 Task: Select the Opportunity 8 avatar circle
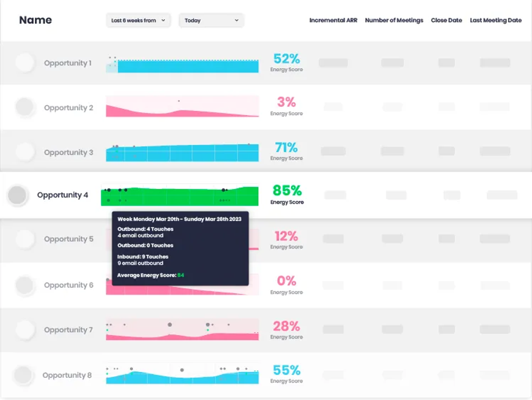tap(23, 375)
